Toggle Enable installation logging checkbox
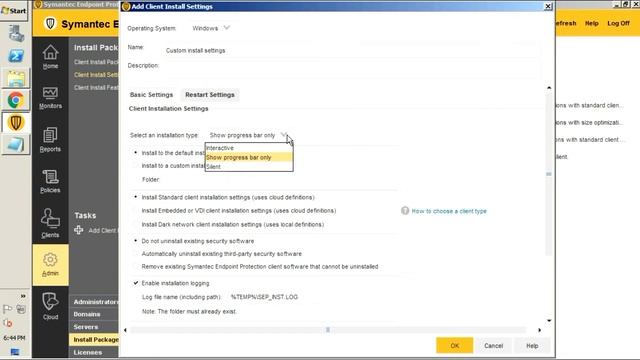The width and height of the screenshot is (640, 360). coord(136,283)
